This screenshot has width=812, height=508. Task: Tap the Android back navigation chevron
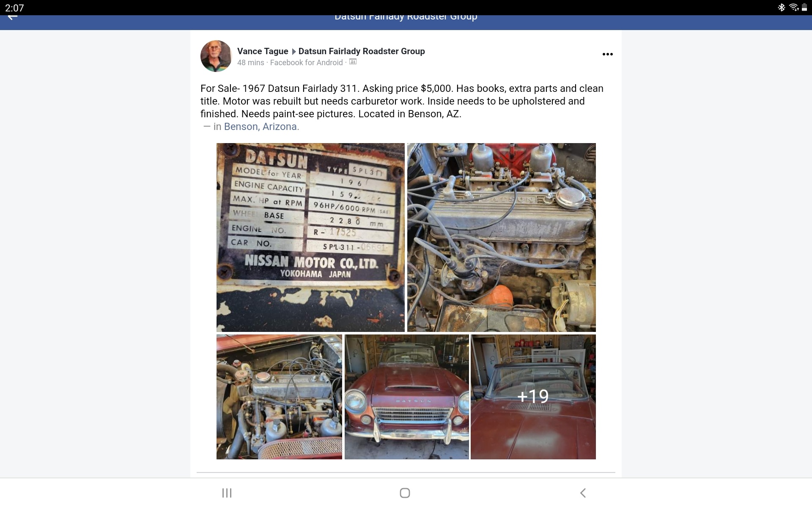click(x=583, y=493)
